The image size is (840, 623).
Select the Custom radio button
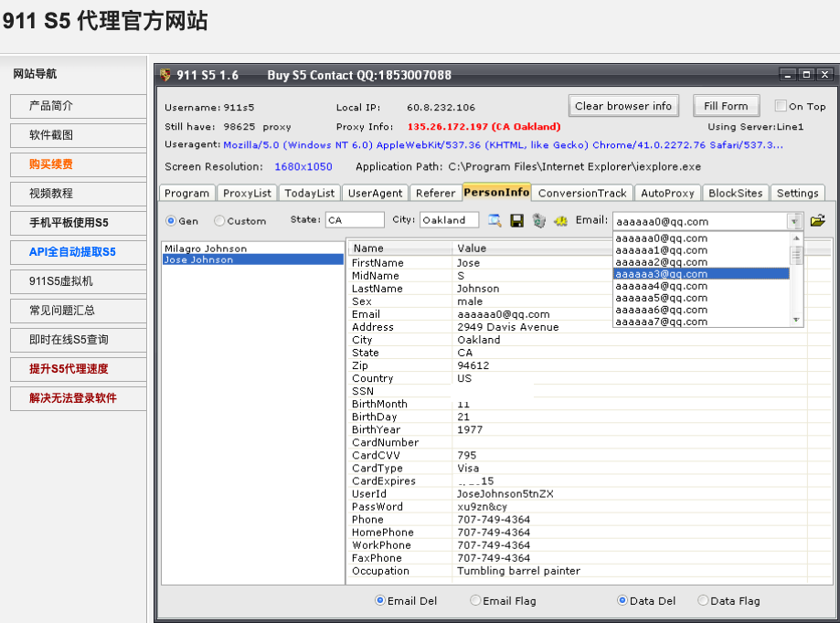[219, 221]
